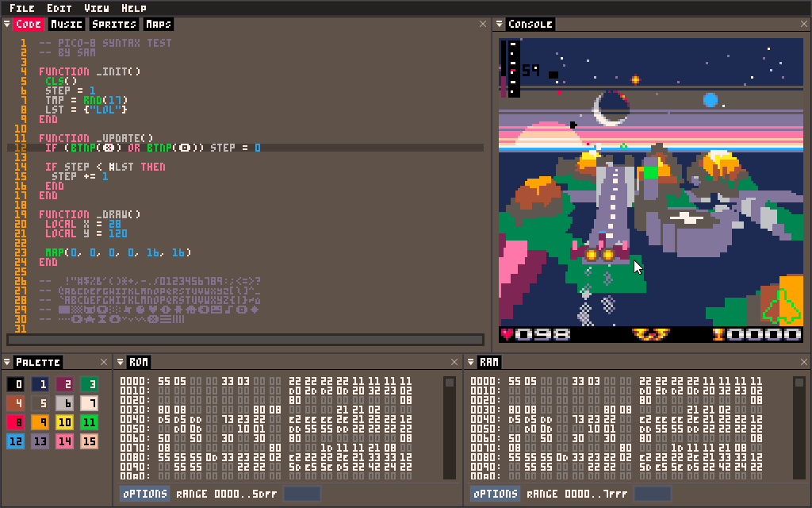Open the File menu
This screenshot has width=812, height=508.
(x=21, y=8)
